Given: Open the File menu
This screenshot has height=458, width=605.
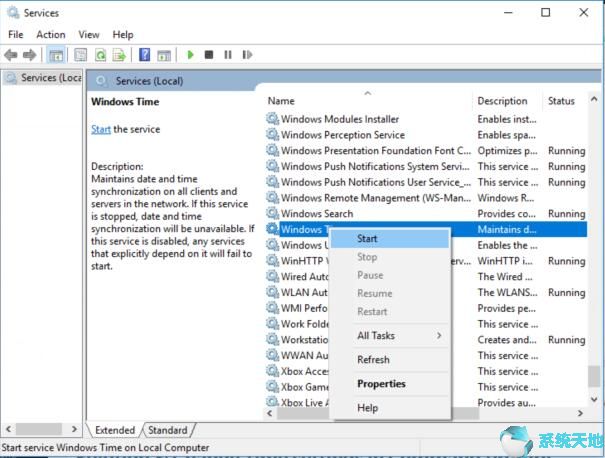Looking at the screenshot, I should click(x=16, y=35).
